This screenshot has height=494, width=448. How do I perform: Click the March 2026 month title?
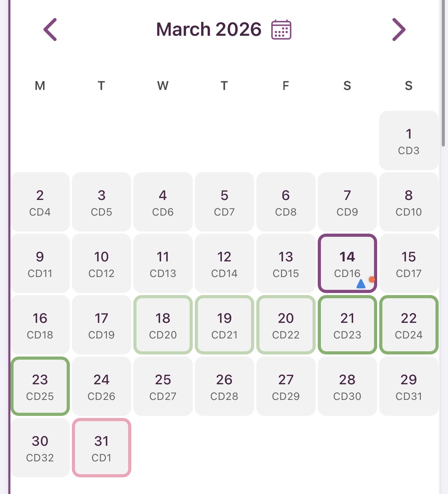pos(208,30)
